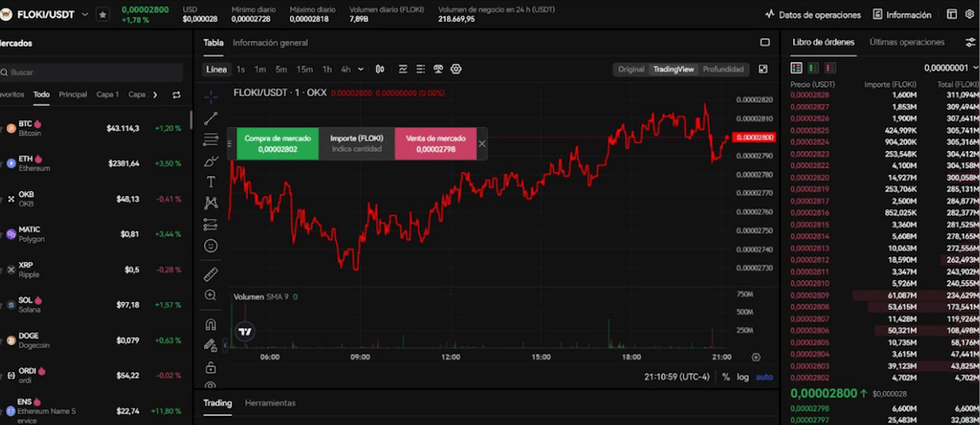Toggle auto scale on chart
Image resolution: width=980 pixels, height=425 pixels.
click(x=764, y=377)
